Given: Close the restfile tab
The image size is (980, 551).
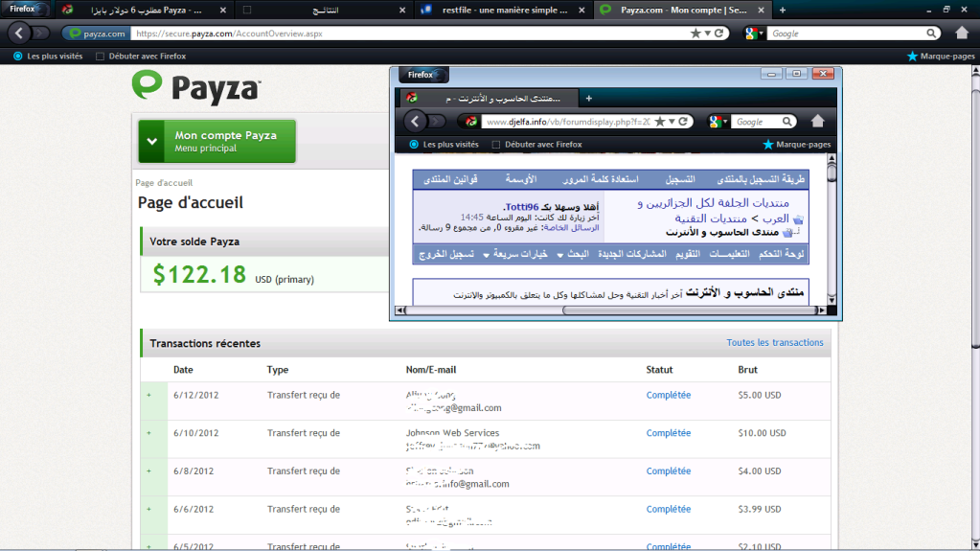Looking at the screenshot, I should click(581, 10).
